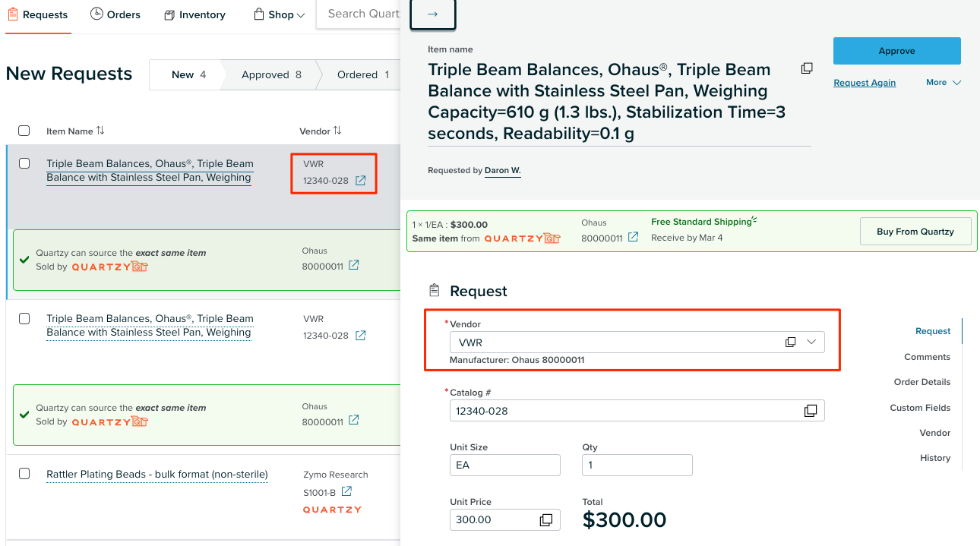
Task: Click the Inventory box icon
Action: click(169, 14)
